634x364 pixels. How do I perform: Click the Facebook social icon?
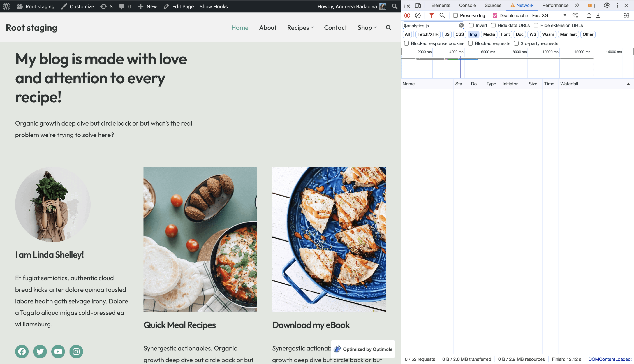(22, 351)
